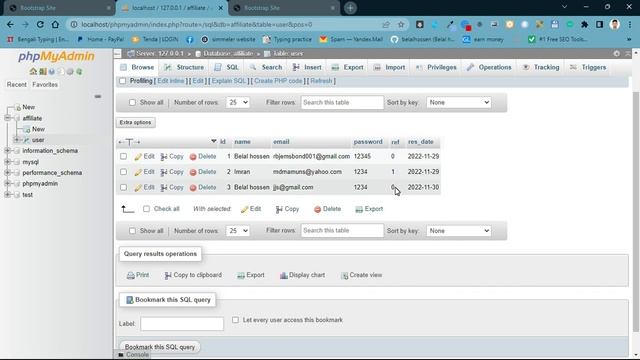The height and width of the screenshot is (360, 640).
Task: Expand mysql database node
Action: [x=7, y=162]
